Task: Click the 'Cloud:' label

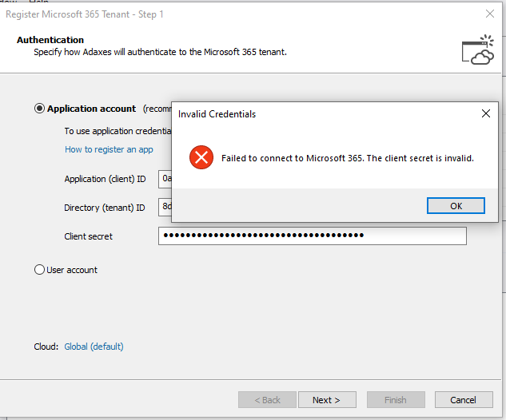Action: tap(46, 347)
